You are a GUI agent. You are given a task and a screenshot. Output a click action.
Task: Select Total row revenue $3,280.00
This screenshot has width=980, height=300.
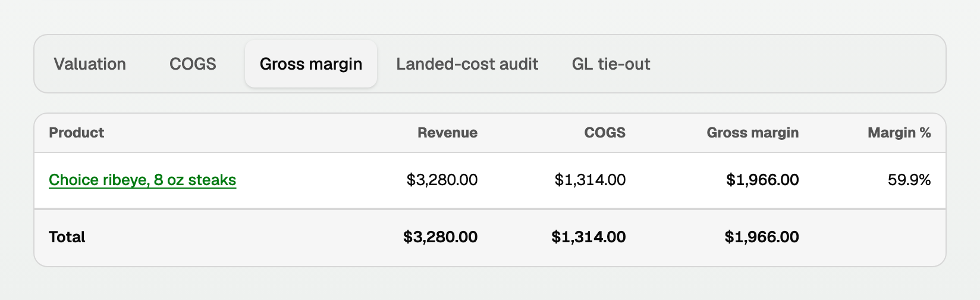click(440, 237)
